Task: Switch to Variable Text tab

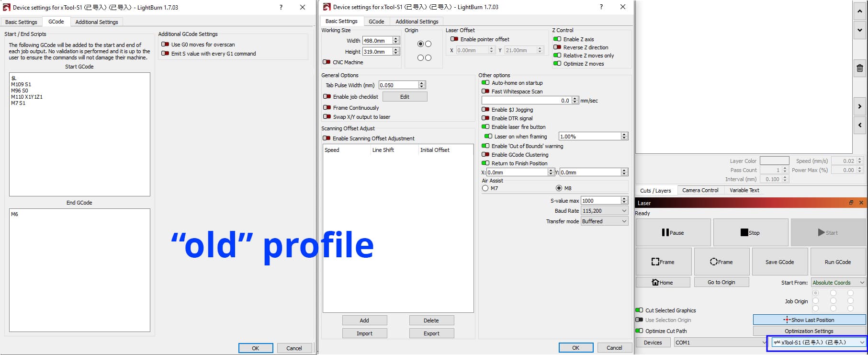Action: pos(744,190)
